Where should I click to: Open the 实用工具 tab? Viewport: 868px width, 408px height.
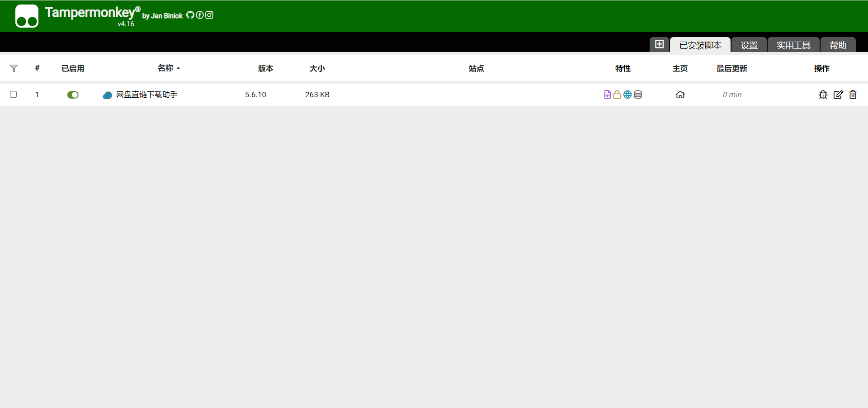pos(793,45)
